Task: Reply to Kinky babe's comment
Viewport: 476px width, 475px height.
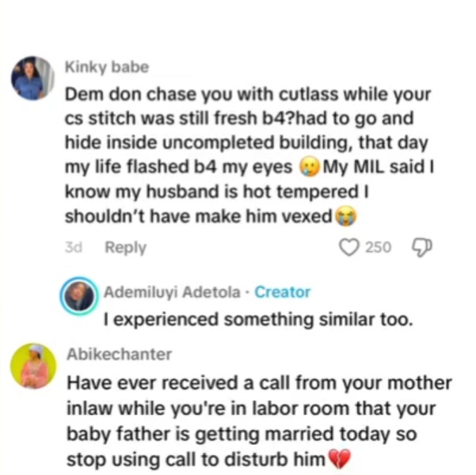Action: [125, 248]
